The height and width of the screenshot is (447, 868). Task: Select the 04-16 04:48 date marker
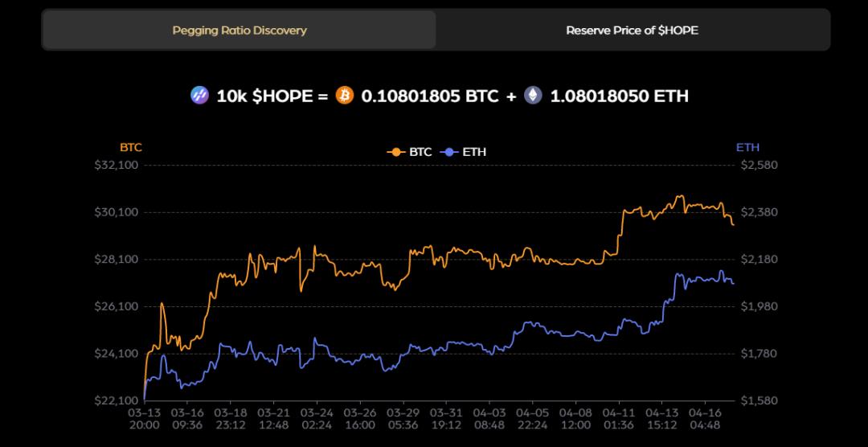point(704,418)
